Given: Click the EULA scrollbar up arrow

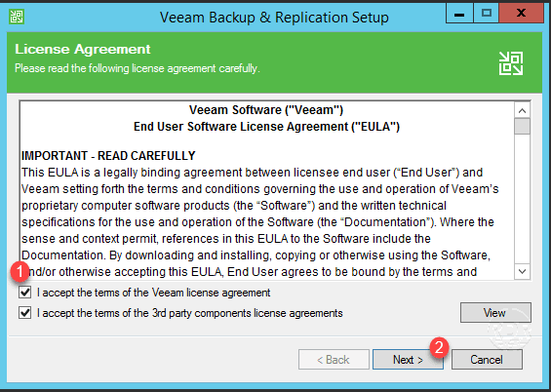Looking at the screenshot, I should 522,111.
